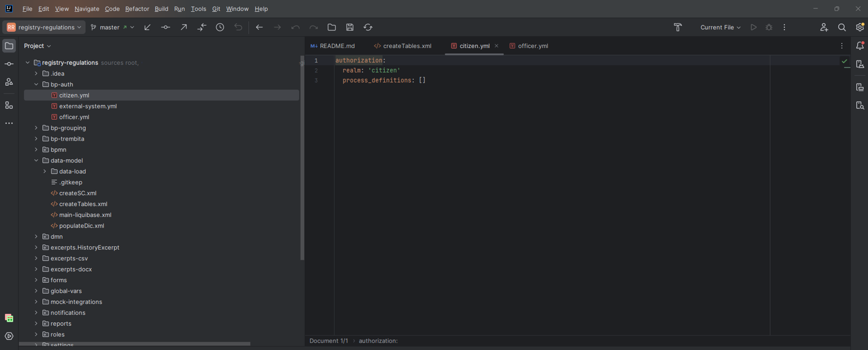Navigate back with the left arrow
Viewport: 868px width, 350px height.
click(259, 27)
